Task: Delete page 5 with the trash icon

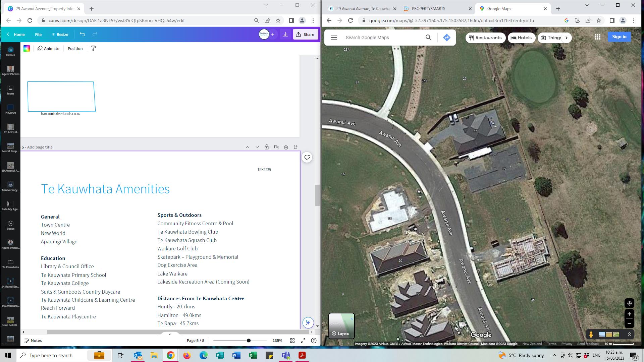Action: (x=286, y=147)
